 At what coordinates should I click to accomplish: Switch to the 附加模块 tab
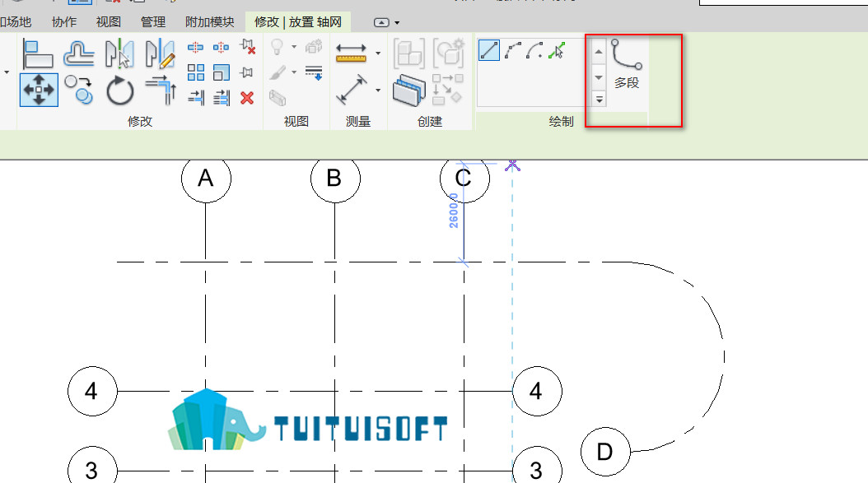pos(210,22)
